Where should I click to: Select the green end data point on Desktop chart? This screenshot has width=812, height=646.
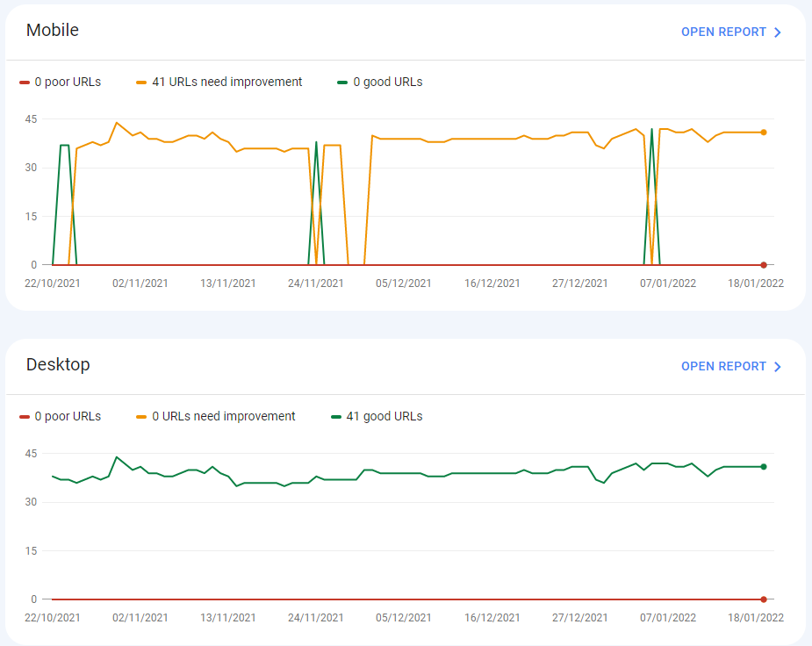[764, 467]
